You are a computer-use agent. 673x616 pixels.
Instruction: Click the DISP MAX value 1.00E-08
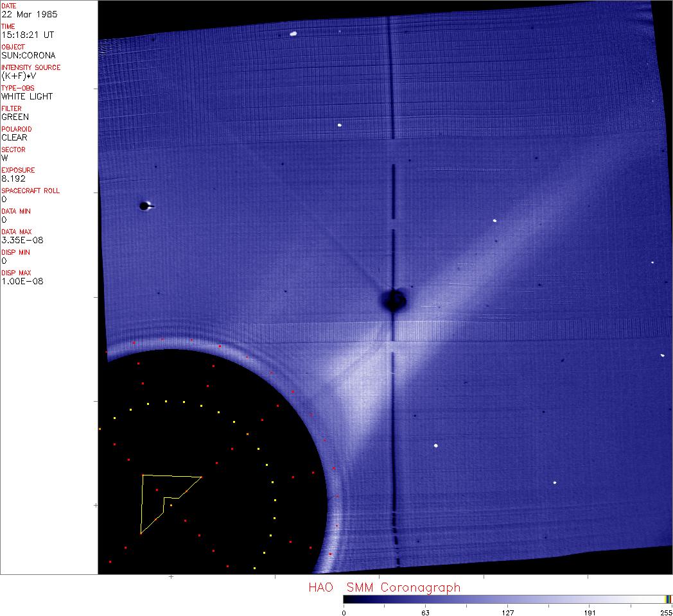coord(22,281)
